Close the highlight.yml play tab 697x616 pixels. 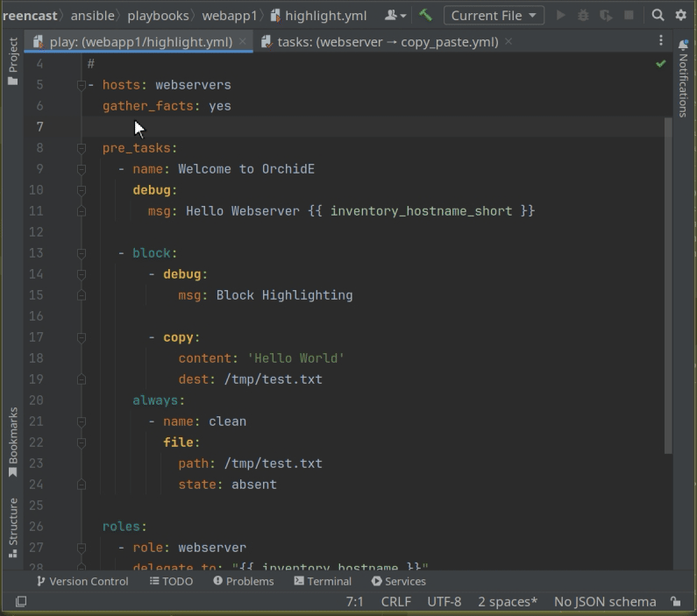(243, 41)
